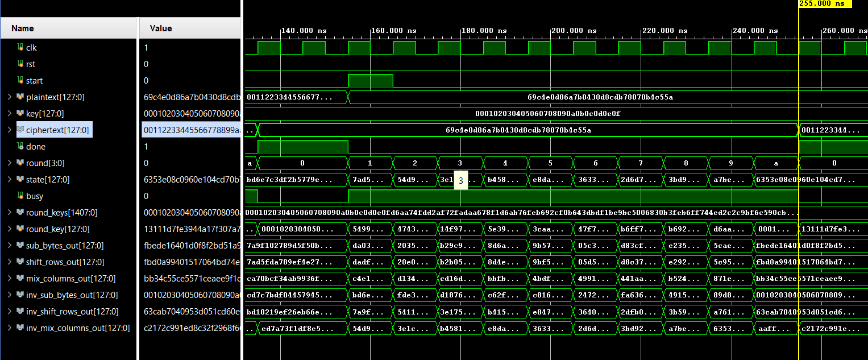Select the inv_mix_columns_out[127:0] signal name
This screenshot has height=360, width=868.
77,328
